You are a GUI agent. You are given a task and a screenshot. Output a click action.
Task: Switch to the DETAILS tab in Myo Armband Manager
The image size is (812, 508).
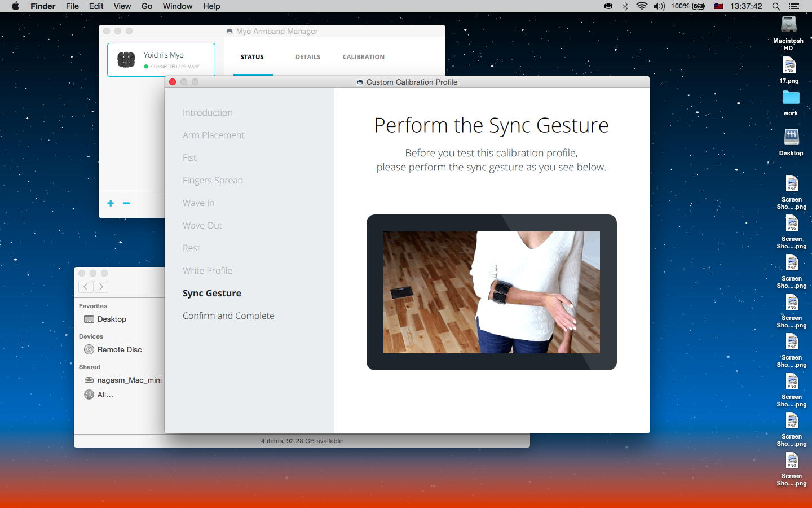click(308, 57)
